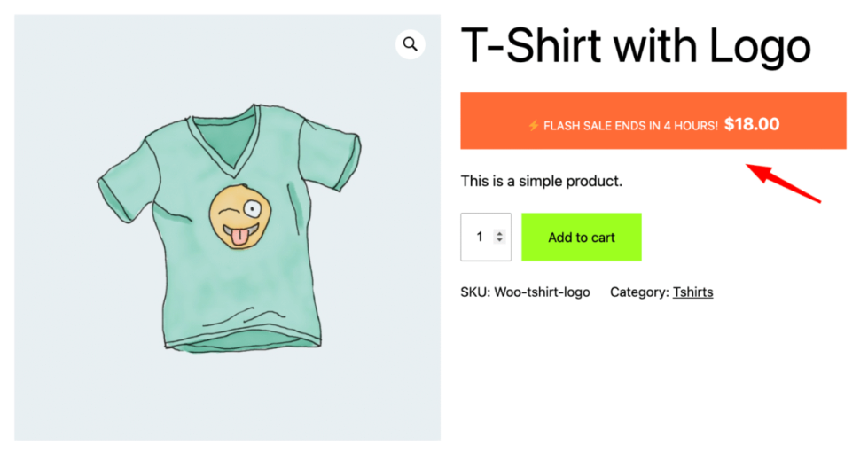Click the simple product description text
The width and height of the screenshot is (868, 460).
tap(541, 182)
